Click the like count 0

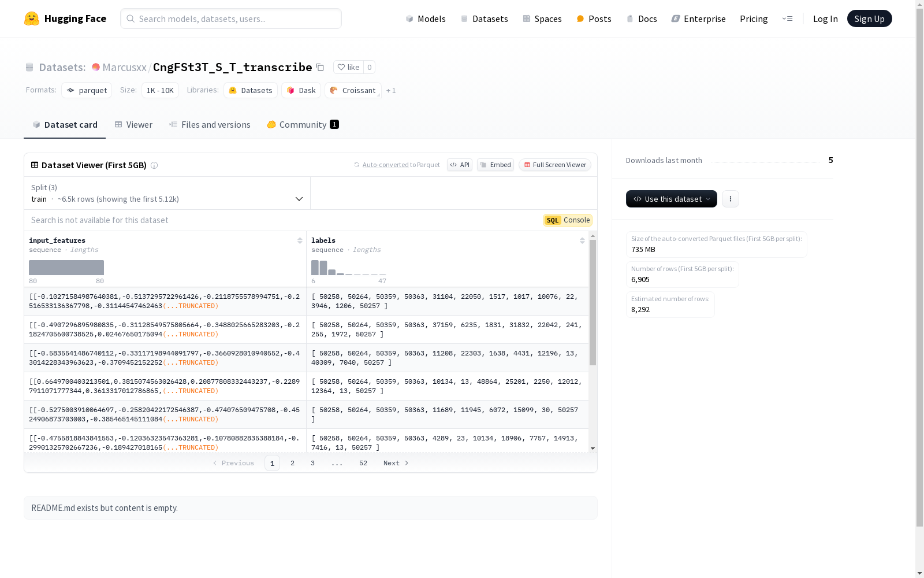pyautogui.click(x=370, y=67)
